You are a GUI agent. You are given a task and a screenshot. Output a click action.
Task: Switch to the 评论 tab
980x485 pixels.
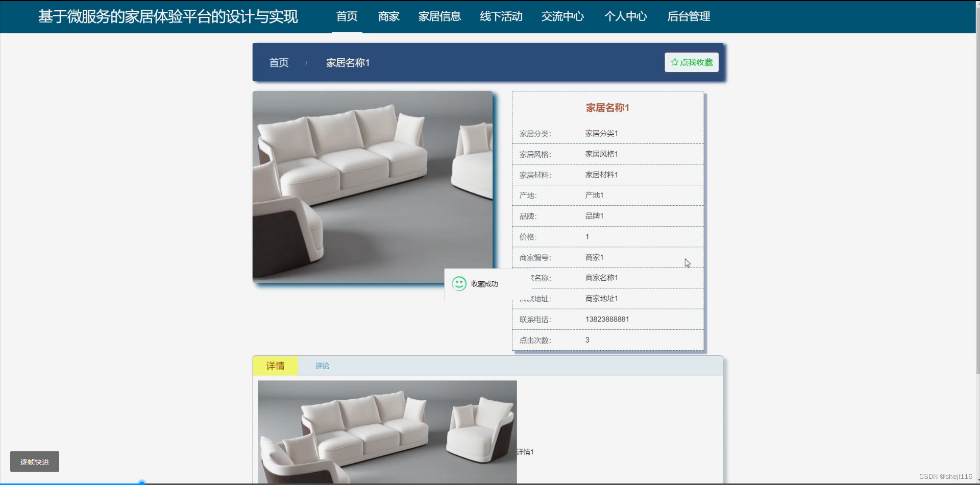pyautogui.click(x=322, y=366)
